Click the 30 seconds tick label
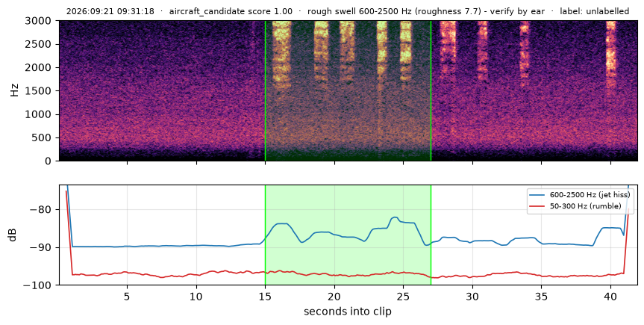 pyautogui.click(x=472, y=296)
